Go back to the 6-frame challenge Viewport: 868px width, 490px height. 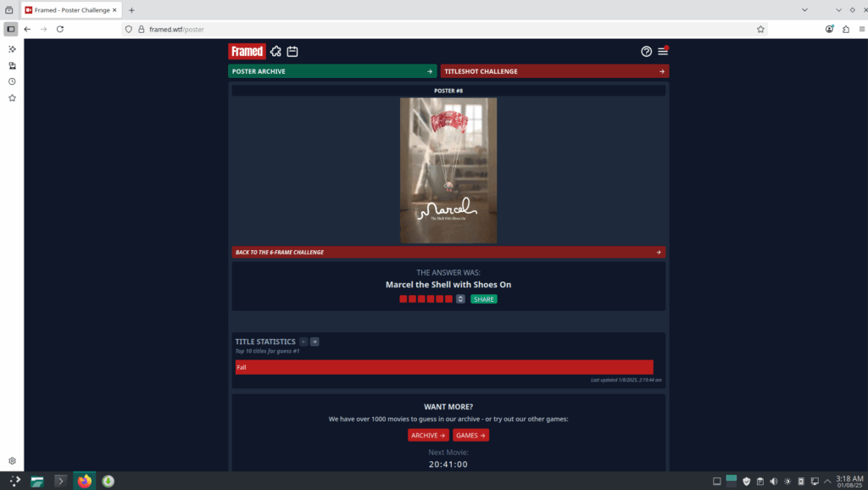[448, 252]
